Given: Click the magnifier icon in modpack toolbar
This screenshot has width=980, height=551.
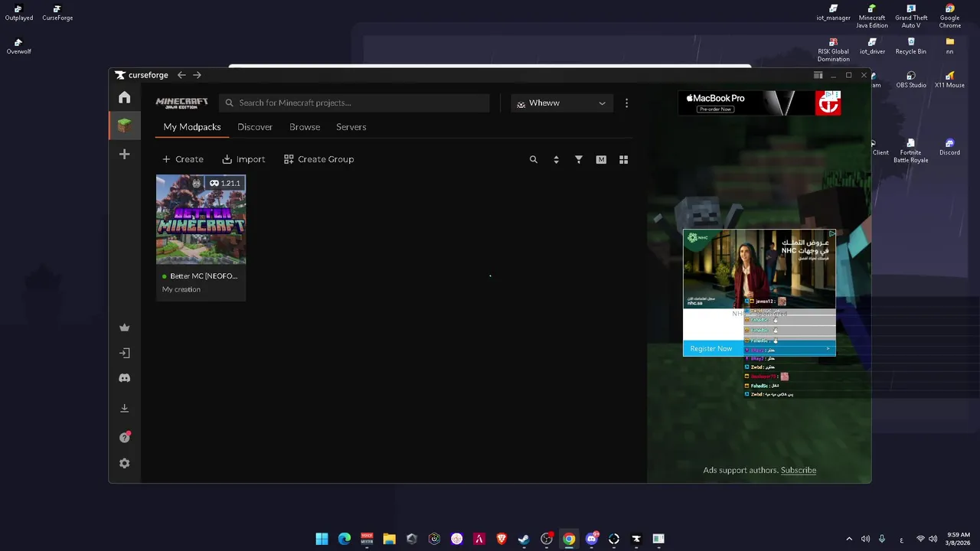Looking at the screenshot, I should coord(534,159).
